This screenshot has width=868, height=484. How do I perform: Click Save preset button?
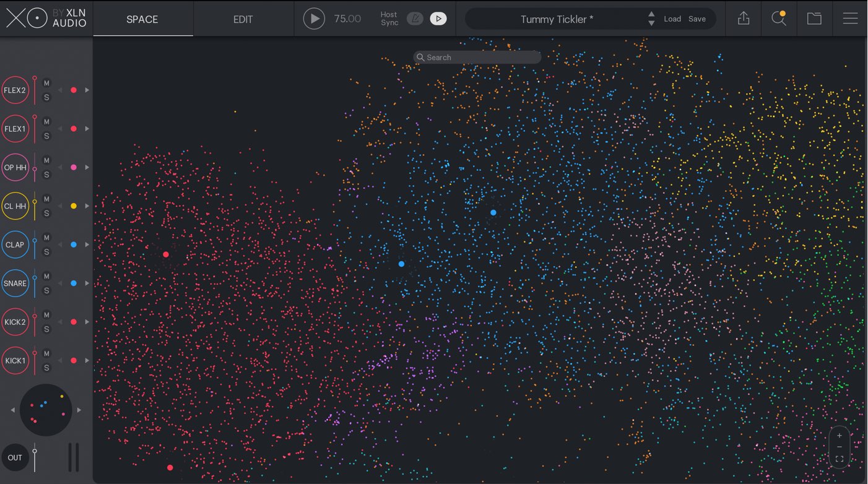pyautogui.click(x=697, y=19)
